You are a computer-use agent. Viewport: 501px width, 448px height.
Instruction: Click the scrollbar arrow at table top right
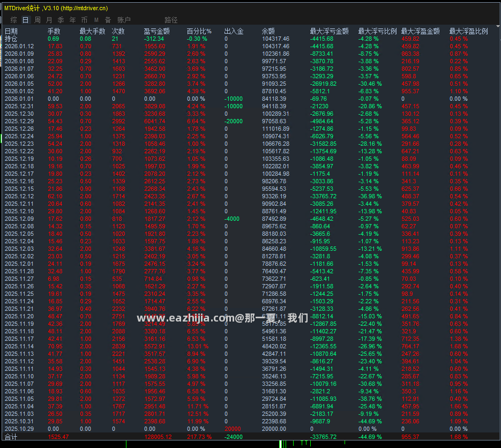[x=498, y=26]
